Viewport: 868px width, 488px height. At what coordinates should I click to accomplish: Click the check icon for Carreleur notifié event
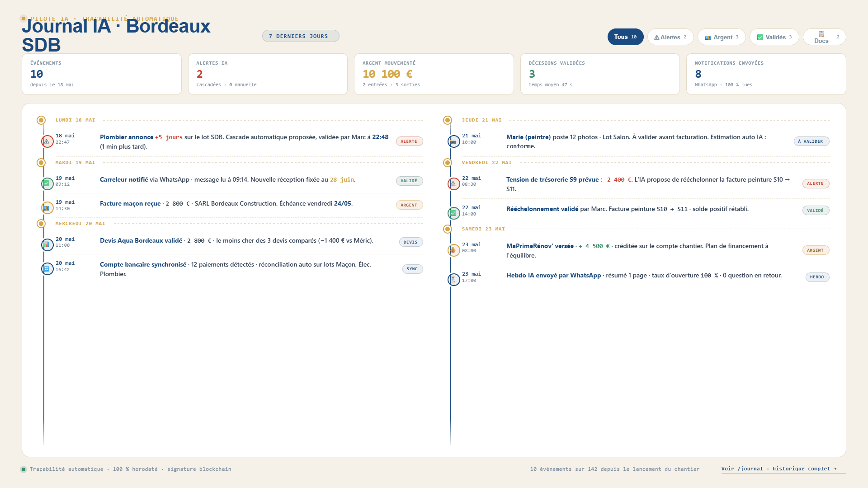tap(47, 183)
